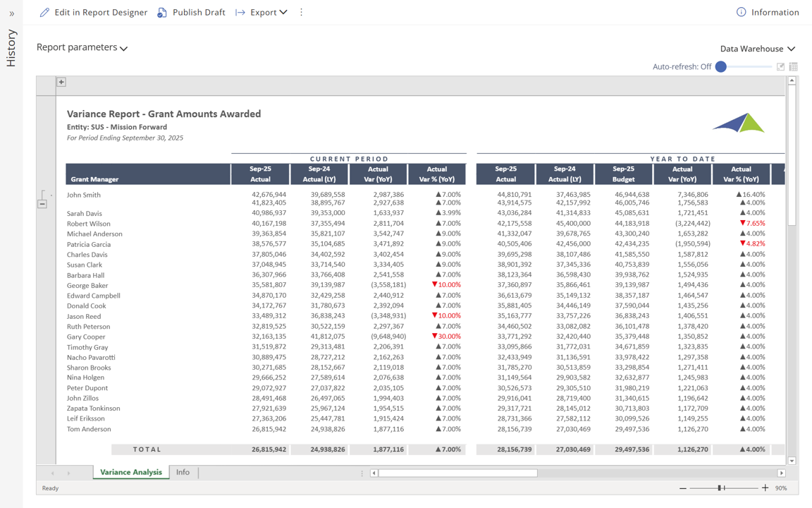Select the George Baker row name

point(87,286)
